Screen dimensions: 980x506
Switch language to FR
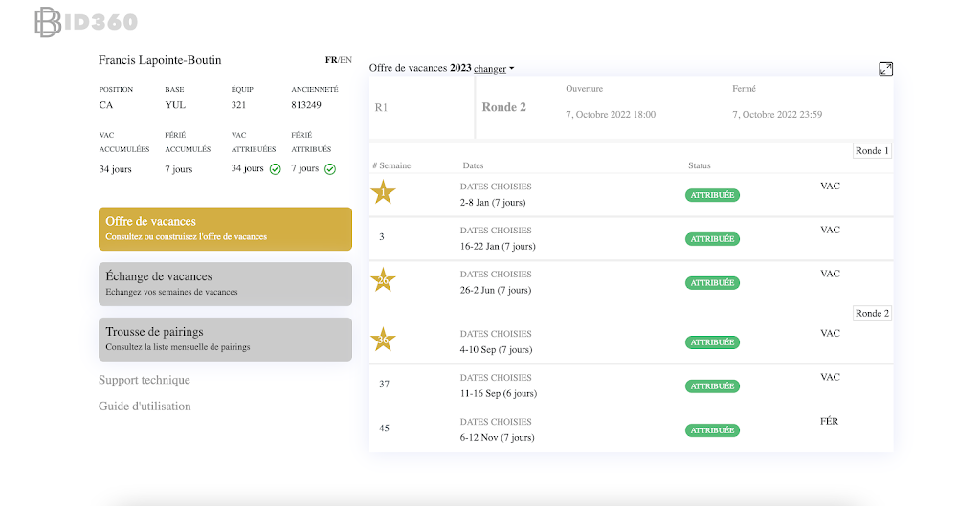[331, 60]
